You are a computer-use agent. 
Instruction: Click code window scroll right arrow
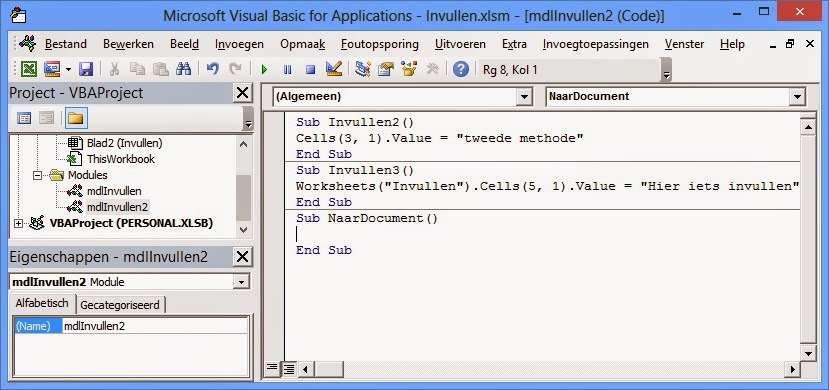click(793, 369)
